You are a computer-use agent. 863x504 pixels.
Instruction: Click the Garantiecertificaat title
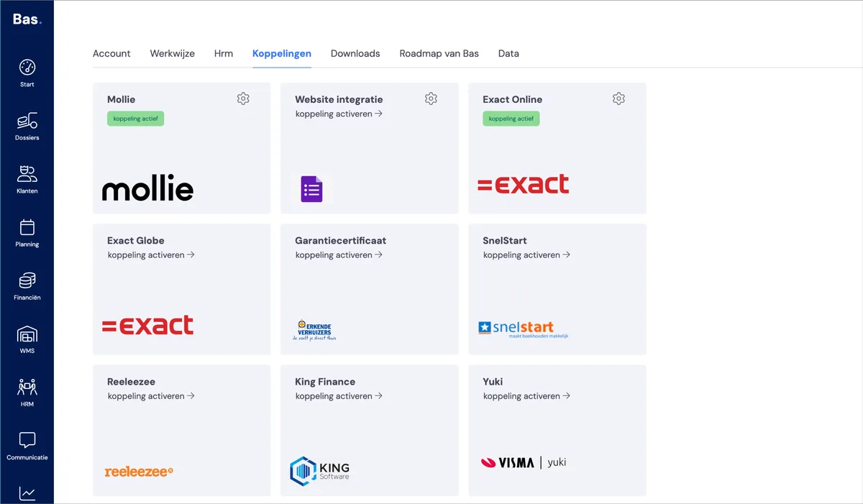340,240
